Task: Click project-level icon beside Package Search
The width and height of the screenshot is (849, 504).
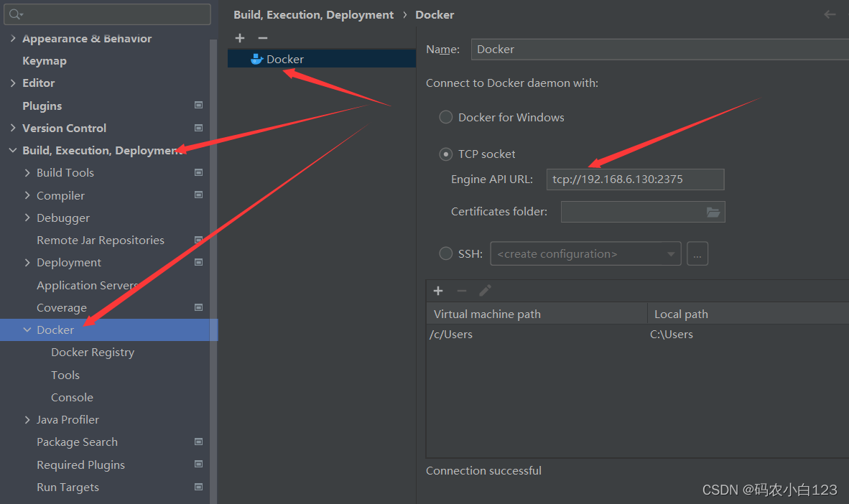Action: 198,442
